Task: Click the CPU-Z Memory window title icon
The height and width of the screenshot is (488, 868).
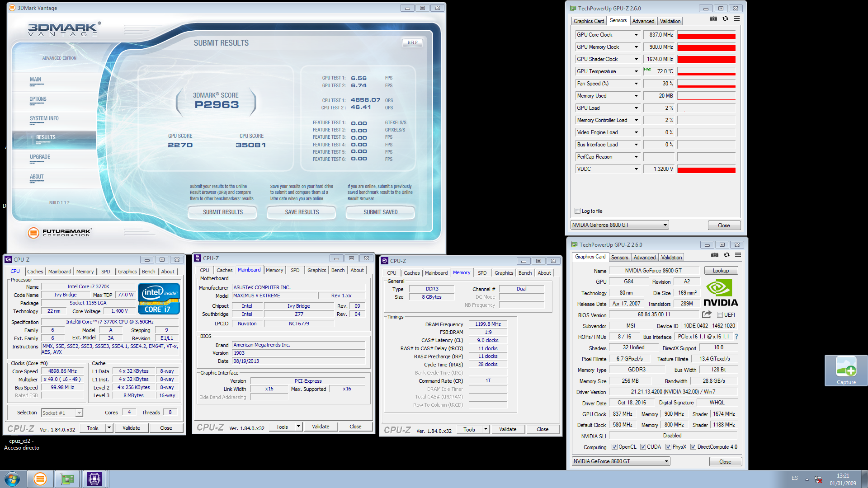Action: click(x=385, y=261)
